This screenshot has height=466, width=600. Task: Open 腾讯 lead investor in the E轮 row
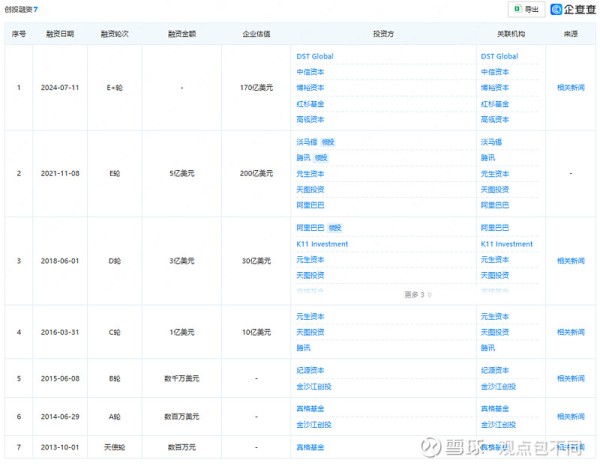303,158
